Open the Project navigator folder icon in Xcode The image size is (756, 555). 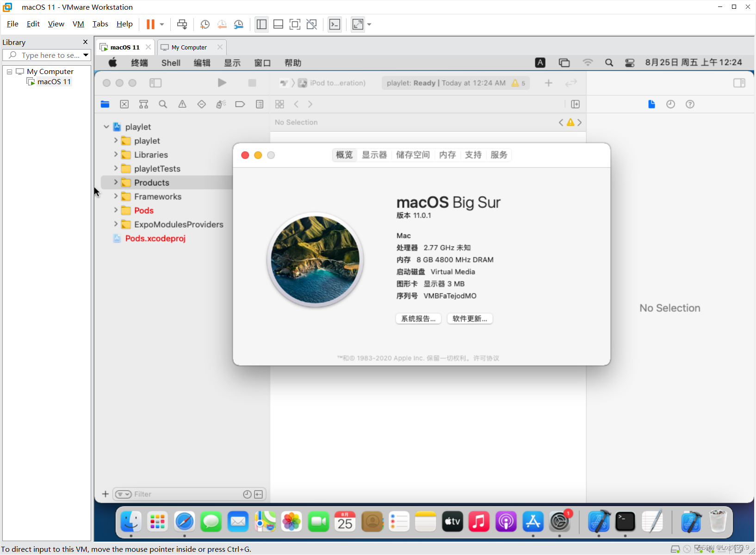[x=105, y=104]
